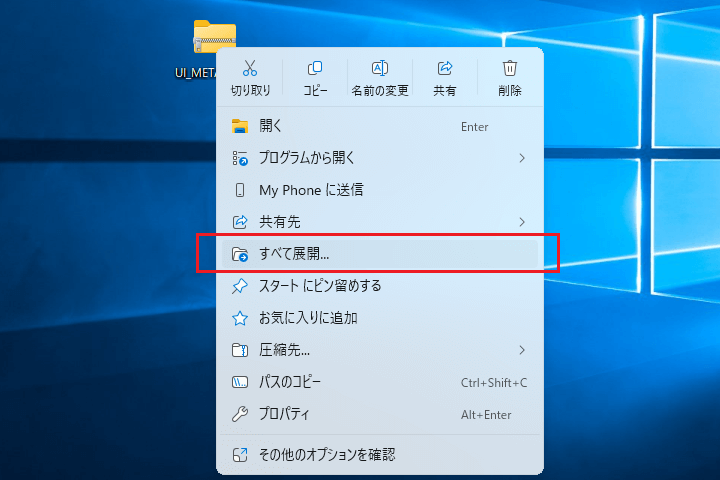Open プロパティ from the context menu
Image resolution: width=720 pixels, height=480 pixels.
[285, 414]
